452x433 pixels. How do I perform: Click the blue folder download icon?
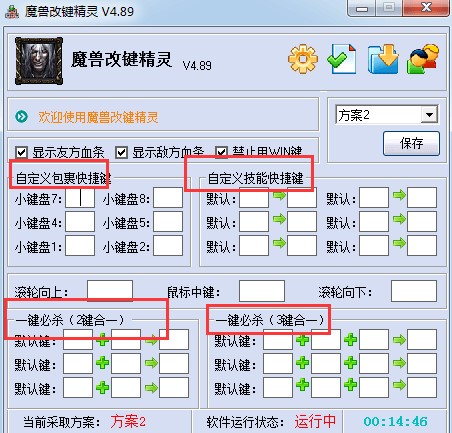383,59
